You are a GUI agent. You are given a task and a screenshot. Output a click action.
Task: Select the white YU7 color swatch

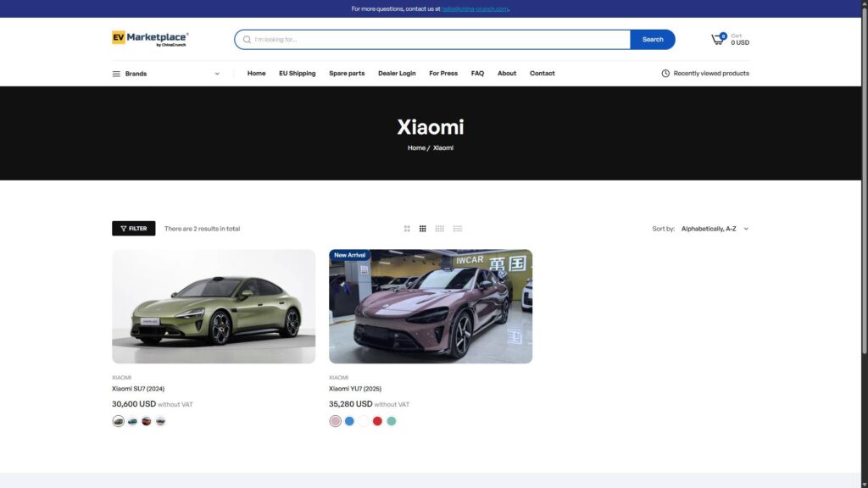click(x=363, y=421)
